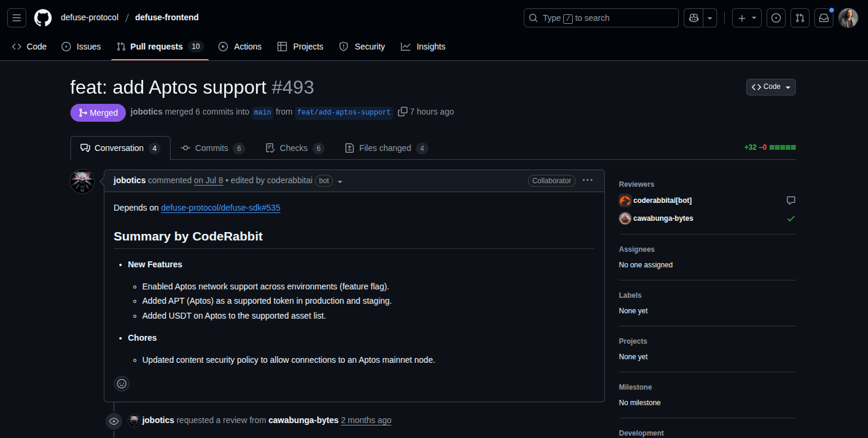Open jobotics author link in comment header
The width and height of the screenshot is (868, 438).
(x=129, y=180)
